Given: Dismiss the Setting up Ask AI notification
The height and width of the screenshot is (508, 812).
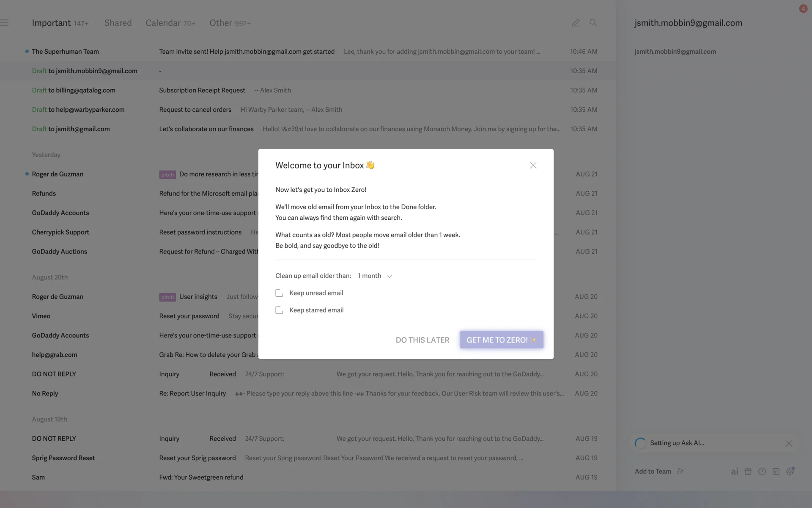Looking at the screenshot, I should [789, 444].
